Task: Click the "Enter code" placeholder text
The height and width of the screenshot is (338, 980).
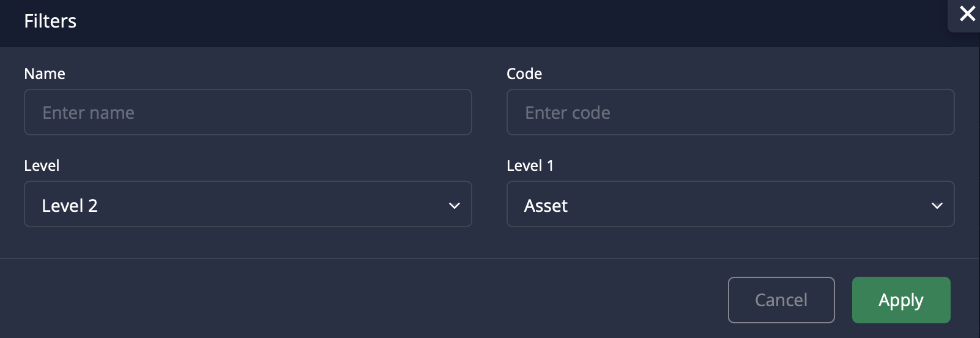Action: pyautogui.click(x=568, y=113)
